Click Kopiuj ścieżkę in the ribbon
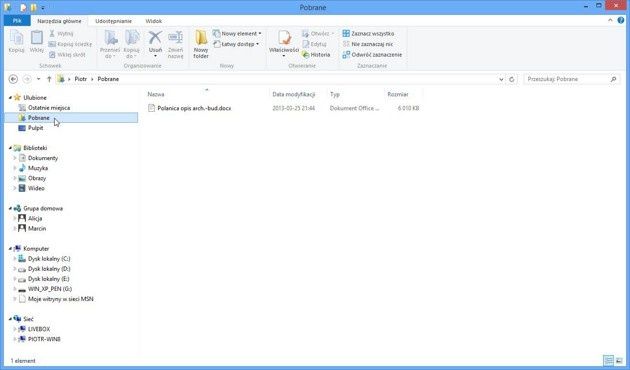 70,44
